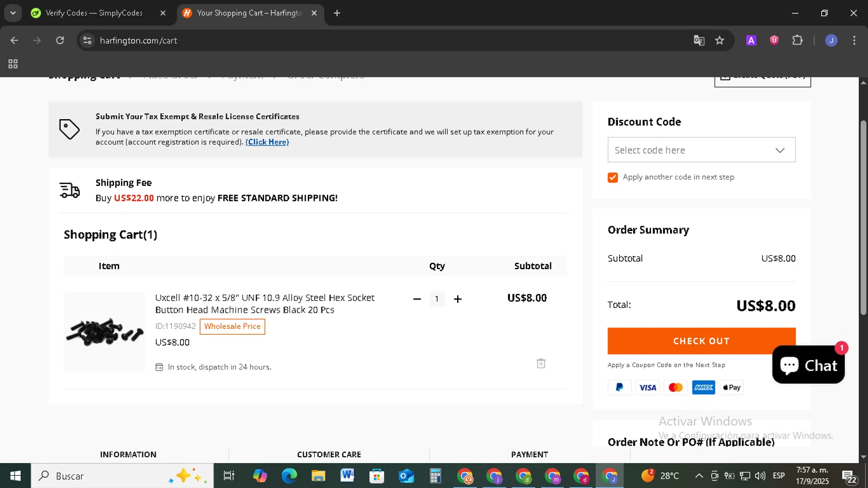Click the PAYMENT footer heading
Screen dimensions: 868x488
pos(529,455)
